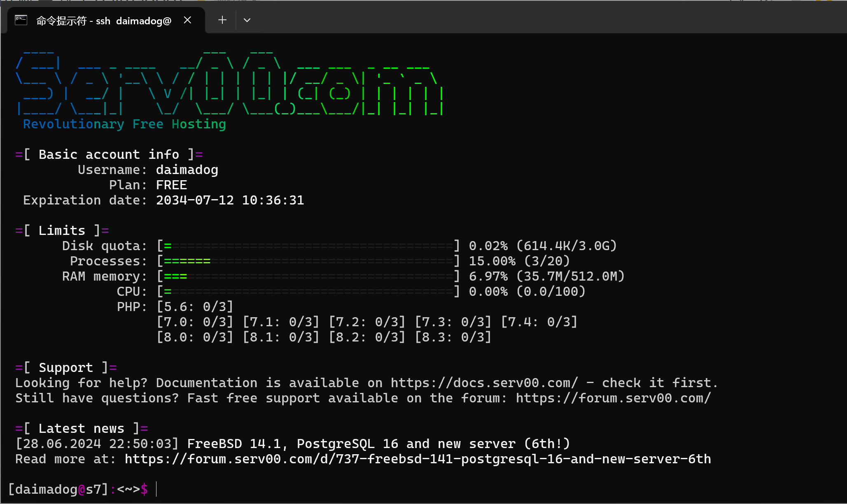Click the Plan value FREE
The image size is (847, 504).
171,185
